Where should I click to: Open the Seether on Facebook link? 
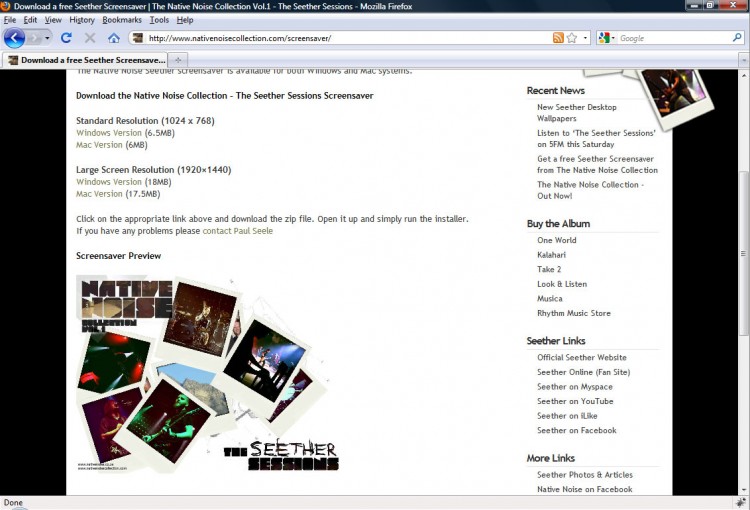[x=577, y=431]
